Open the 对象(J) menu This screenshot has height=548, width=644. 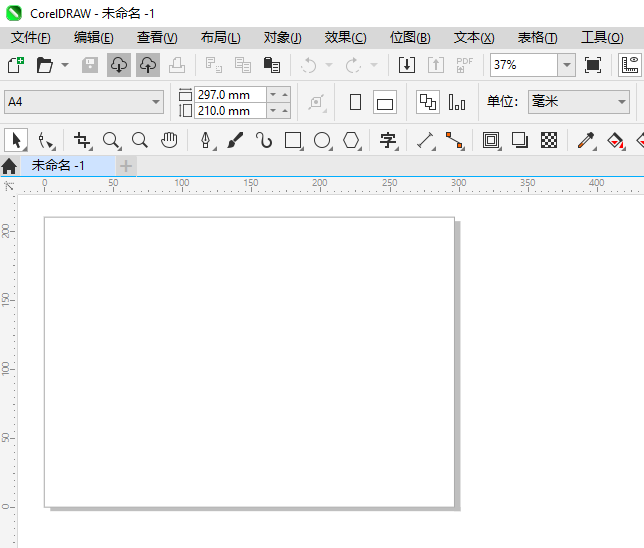tap(283, 38)
